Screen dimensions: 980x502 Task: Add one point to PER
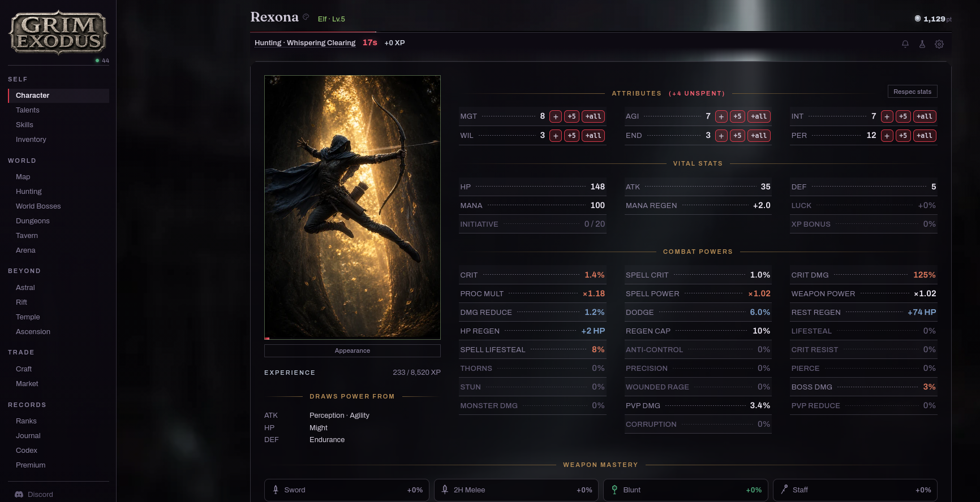[887, 136]
